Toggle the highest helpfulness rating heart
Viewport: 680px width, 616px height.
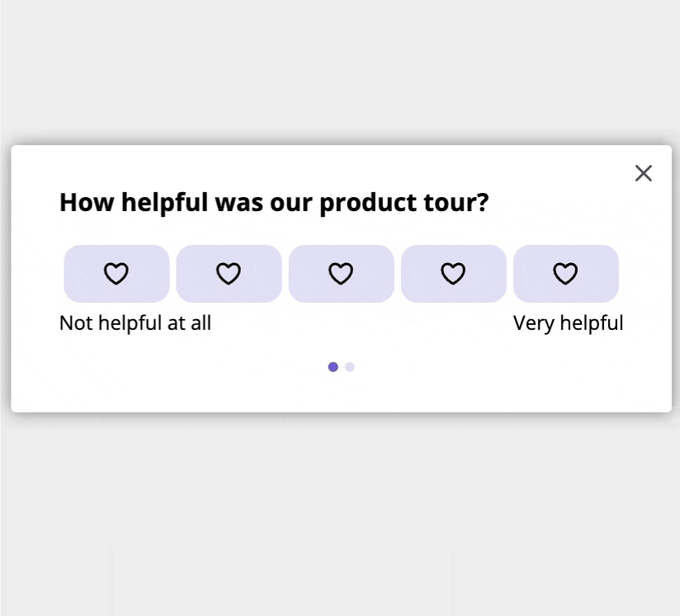pos(566,273)
